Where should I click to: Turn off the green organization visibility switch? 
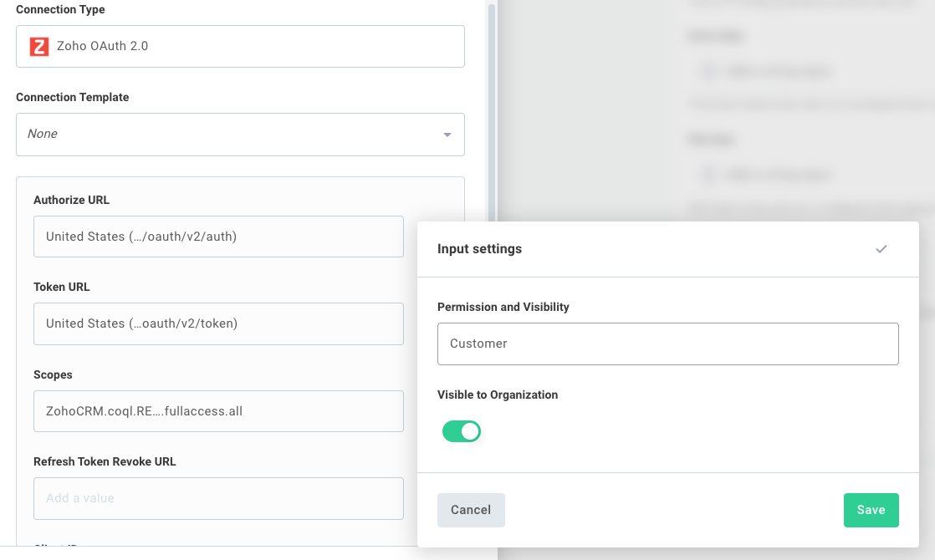(462, 430)
